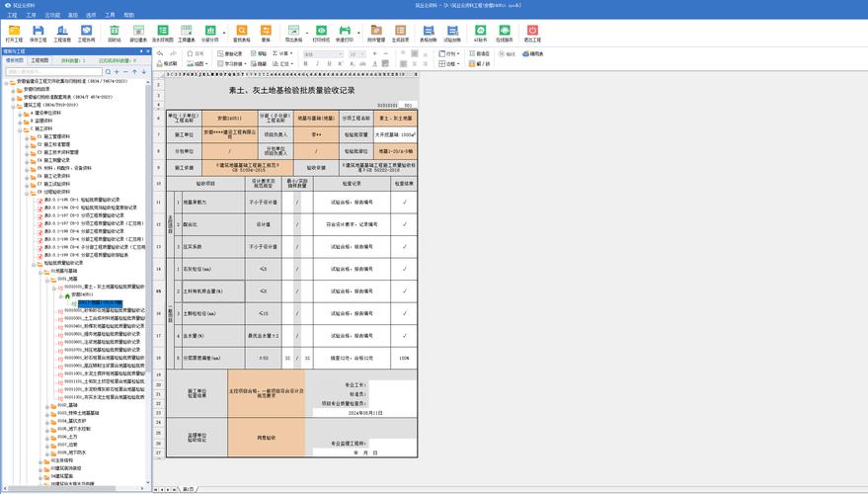The image size is (868, 494).
Task: Open the font size combo box
Action: pyautogui.click(x=357, y=53)
